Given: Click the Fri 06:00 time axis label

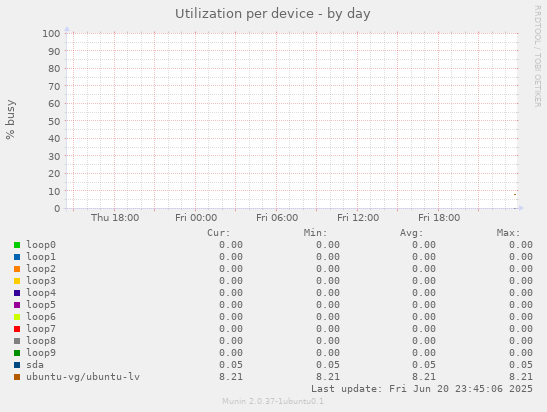Looking at the screenshot, I should pyautogui.click(x=277, y=218).
